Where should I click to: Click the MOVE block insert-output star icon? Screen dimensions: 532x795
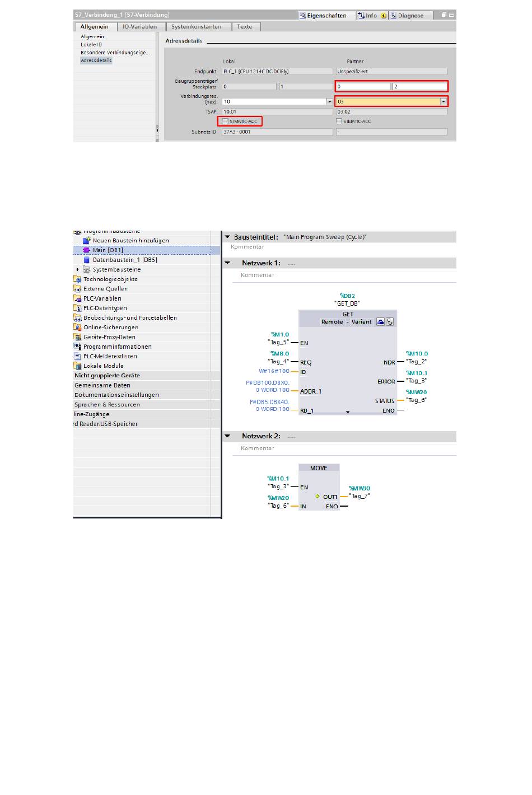[x=317, y=497]
